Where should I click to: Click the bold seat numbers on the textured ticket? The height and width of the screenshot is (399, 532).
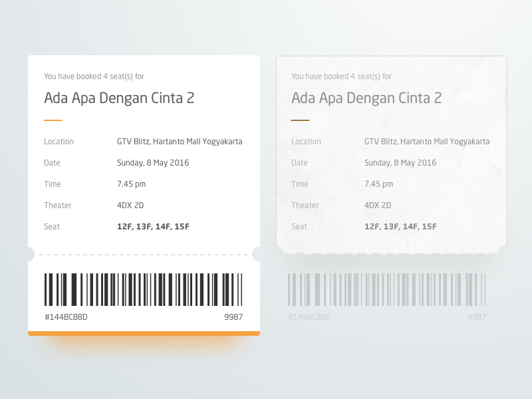tap(400, 227)
